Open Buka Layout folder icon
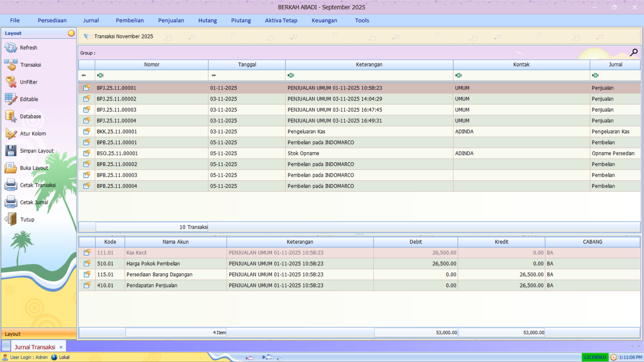 click(x=11, y=168)
